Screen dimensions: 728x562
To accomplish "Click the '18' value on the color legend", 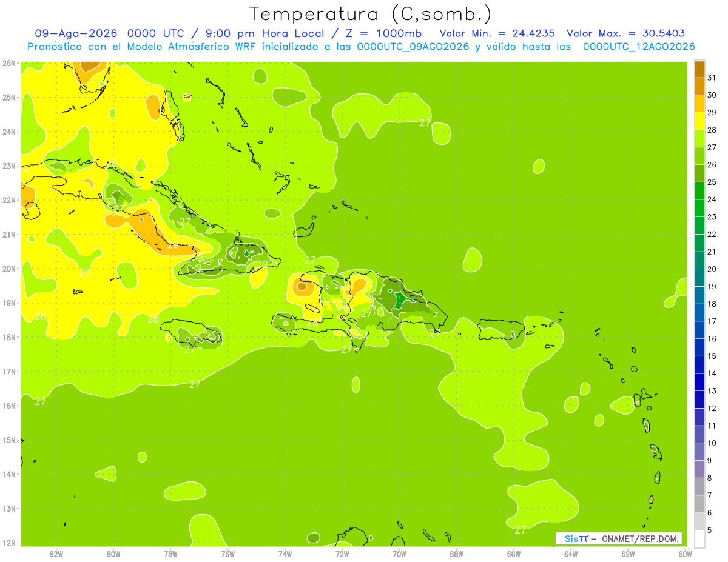I will tap(712, 304).
